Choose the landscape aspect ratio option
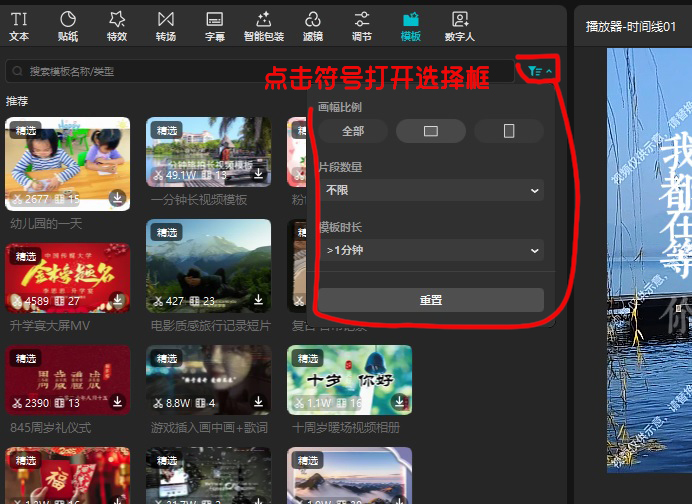 point(431,131)
